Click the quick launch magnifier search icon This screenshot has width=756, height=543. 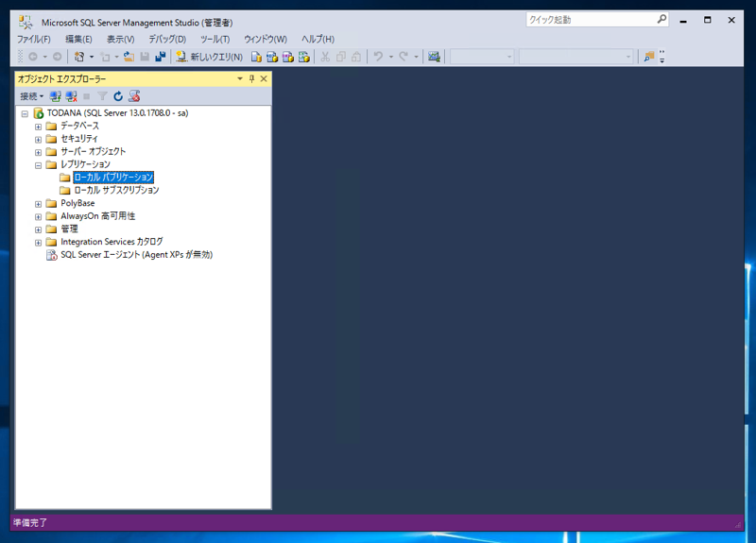(x=662, y=19)
